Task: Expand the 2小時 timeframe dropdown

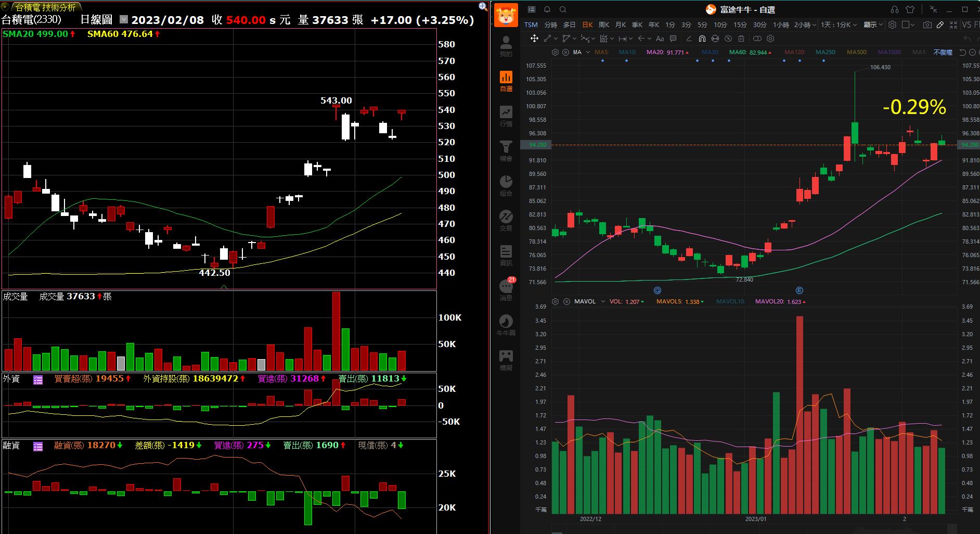Action: click(x=814, y=25)
